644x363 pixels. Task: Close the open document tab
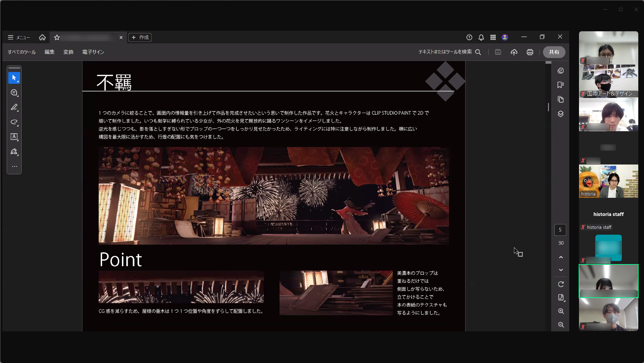(121, 37)
